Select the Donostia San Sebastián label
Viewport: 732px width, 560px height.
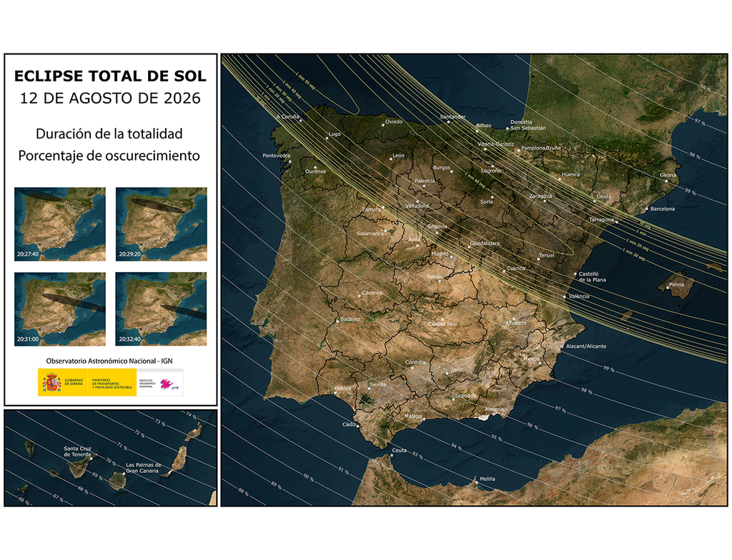[x=528, y=125]
